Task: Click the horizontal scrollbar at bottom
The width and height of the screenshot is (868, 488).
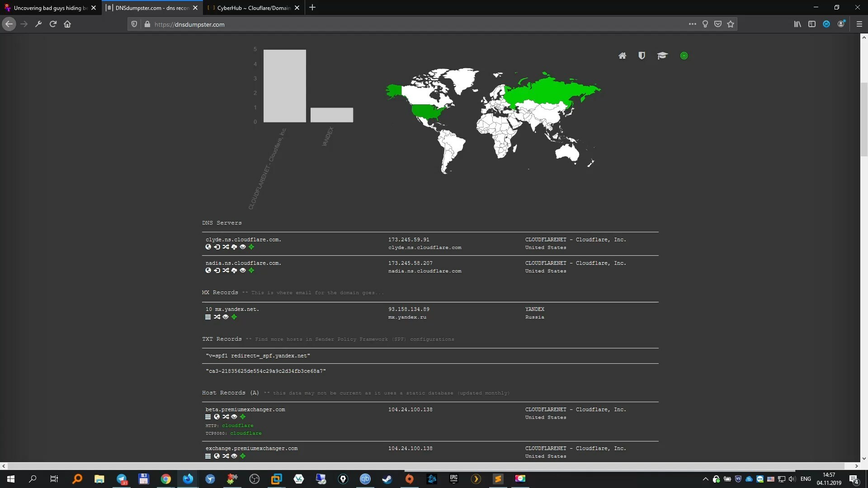Action: tap(426, 466)
